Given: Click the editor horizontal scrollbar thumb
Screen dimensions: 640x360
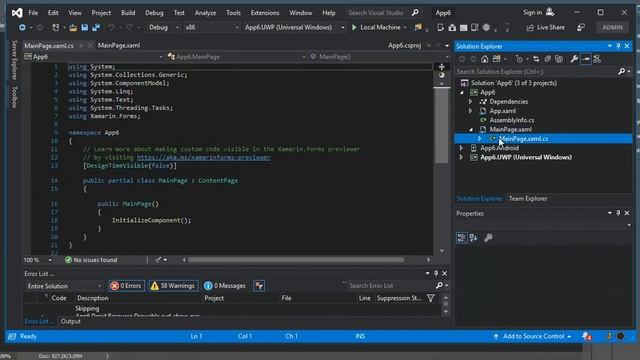Looking at the screenshot, I should 296,260.
